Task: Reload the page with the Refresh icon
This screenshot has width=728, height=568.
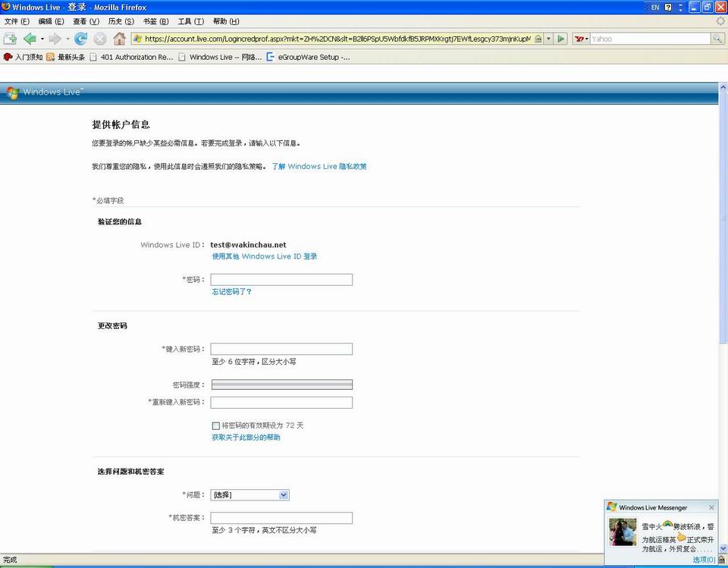Action: pyautogui.click(x=81, y=39)
